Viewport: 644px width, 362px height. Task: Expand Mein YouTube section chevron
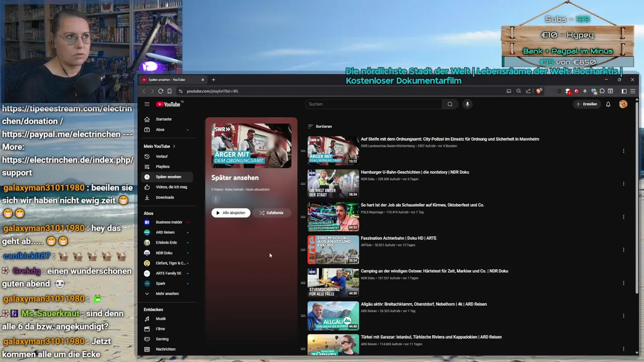[x=174, y=146]
